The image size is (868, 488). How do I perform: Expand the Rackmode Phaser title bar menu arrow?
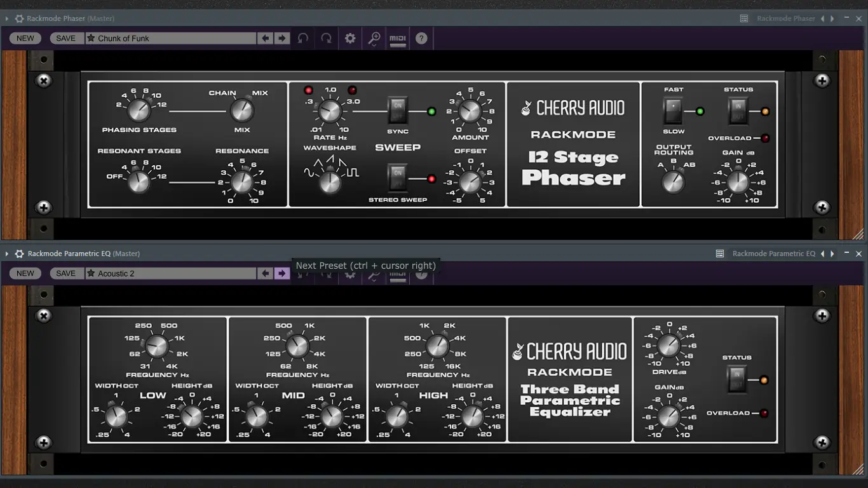(7, 19)
